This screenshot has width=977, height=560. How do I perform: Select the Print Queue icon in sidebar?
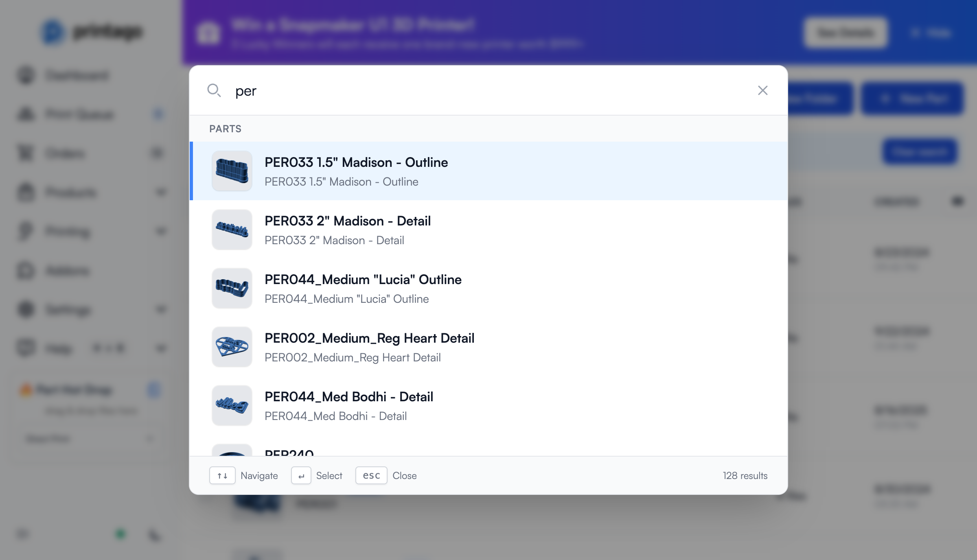click(x=25, y=114)
